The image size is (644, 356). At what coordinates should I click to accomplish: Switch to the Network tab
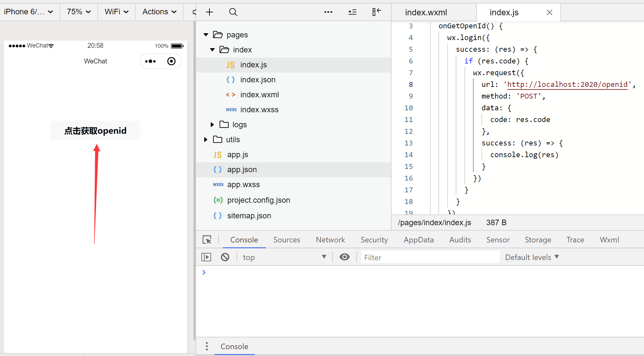tap(330, 240)
